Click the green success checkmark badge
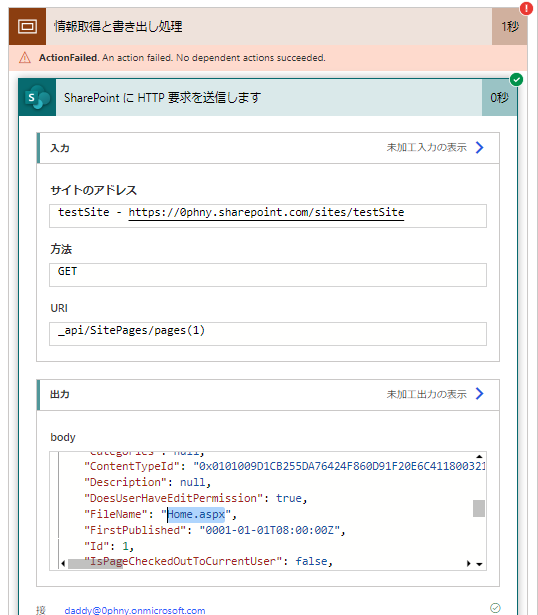Image resolution: width=538 pixels, height=615 pixels. [x=516, y=80]
